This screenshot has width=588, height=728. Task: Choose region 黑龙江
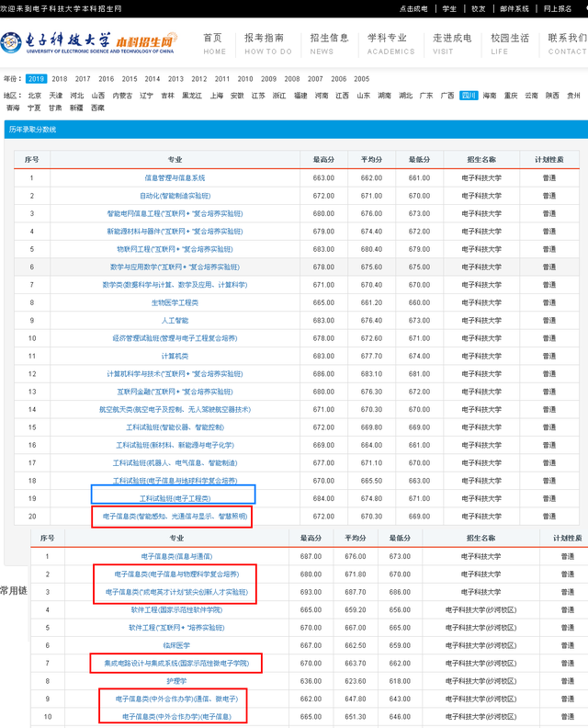pyautogui.click(x=192, y=96)
